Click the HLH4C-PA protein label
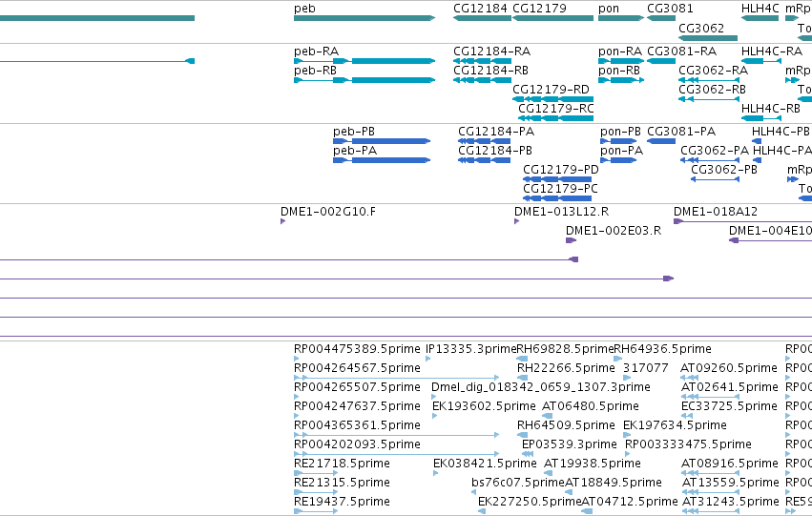The width and height of the screenshot is (812, 516). [782, 151]
